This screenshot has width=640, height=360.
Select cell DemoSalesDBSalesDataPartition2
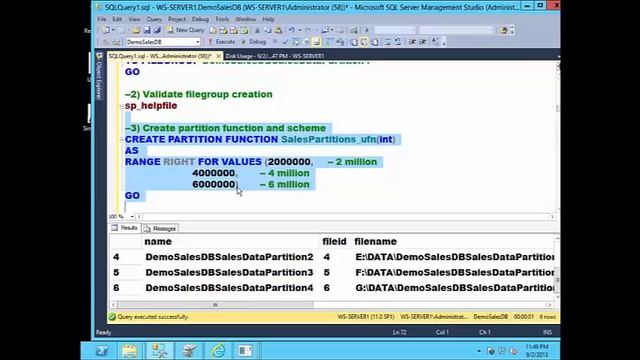229,257
